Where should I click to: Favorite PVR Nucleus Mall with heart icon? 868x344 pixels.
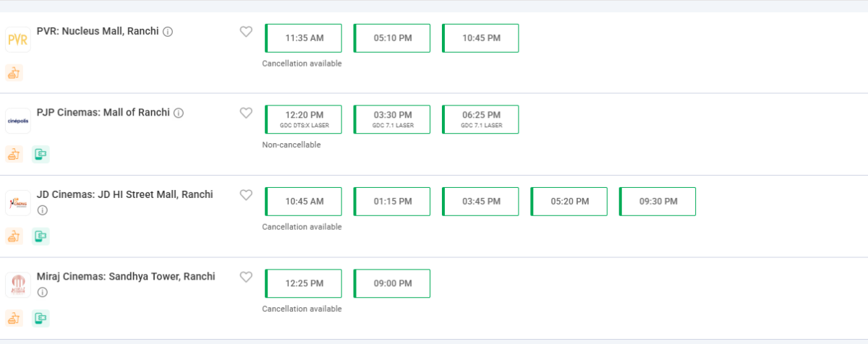pos(246,32)
